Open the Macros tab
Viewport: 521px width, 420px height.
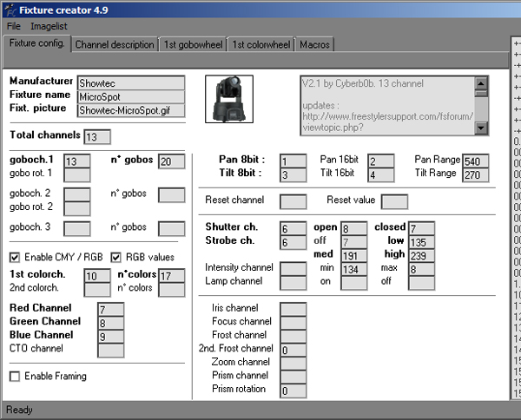click(x=314, y=44)
